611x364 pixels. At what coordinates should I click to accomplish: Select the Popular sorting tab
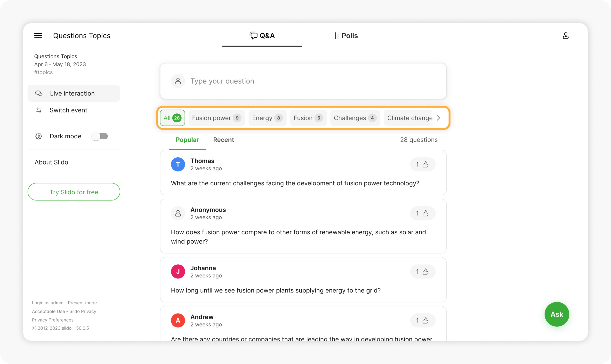coord(187,140)
